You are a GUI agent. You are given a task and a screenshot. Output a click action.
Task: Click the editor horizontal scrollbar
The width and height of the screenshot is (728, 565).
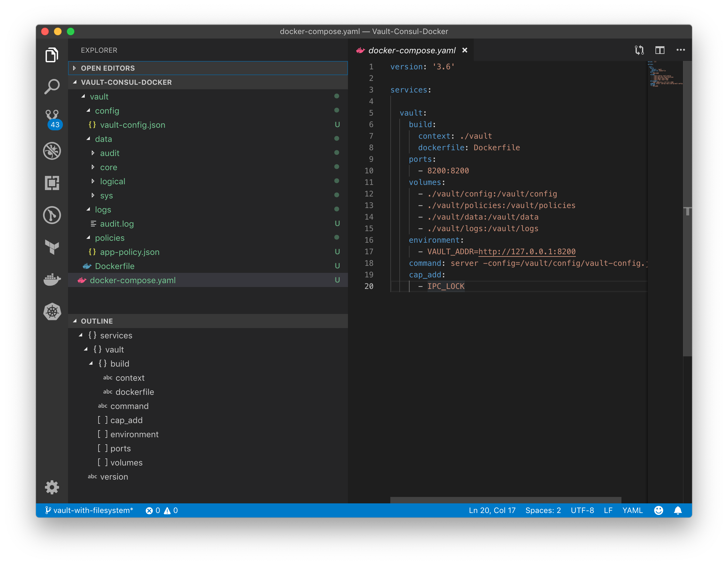pyautogui.click(x=506, y=500)
